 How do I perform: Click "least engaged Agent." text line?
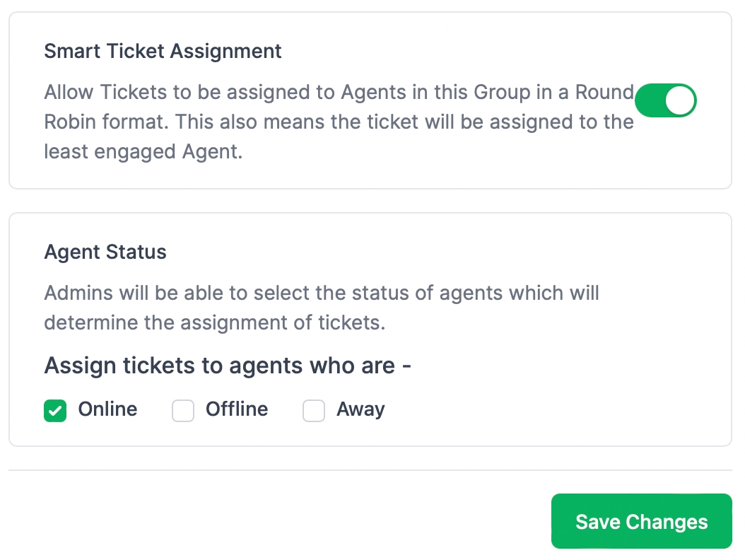(x=143, y=152)
